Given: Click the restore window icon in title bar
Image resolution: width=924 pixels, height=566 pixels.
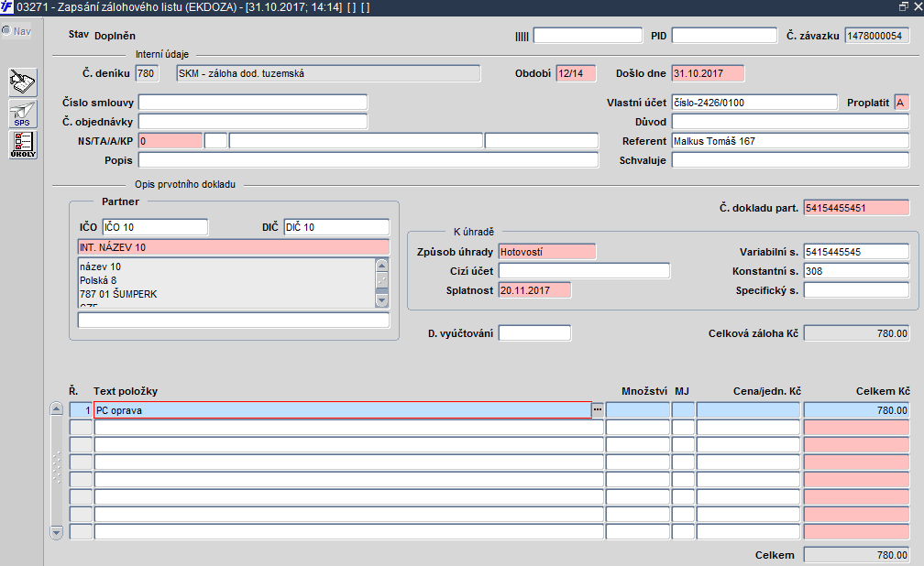Looking at the screenshot, I should pyautogui.click(x=904, y=7).
